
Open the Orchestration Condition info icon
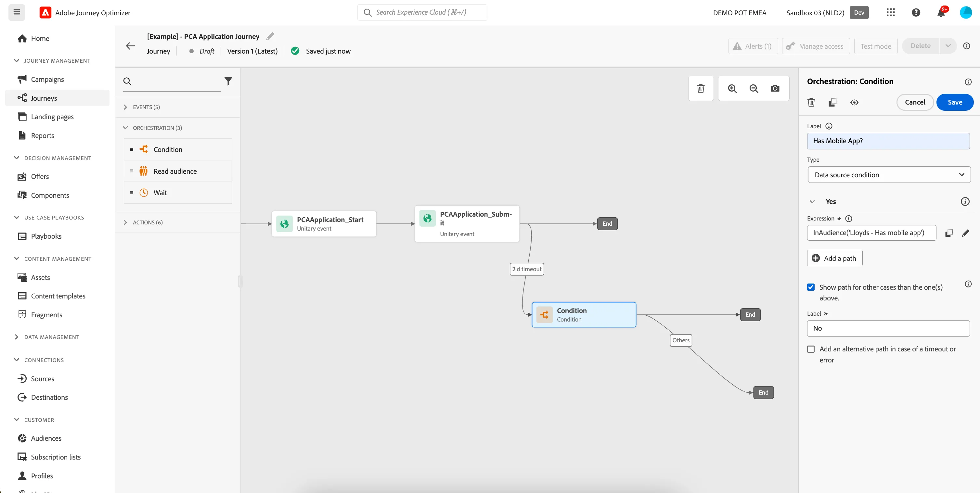968,82
